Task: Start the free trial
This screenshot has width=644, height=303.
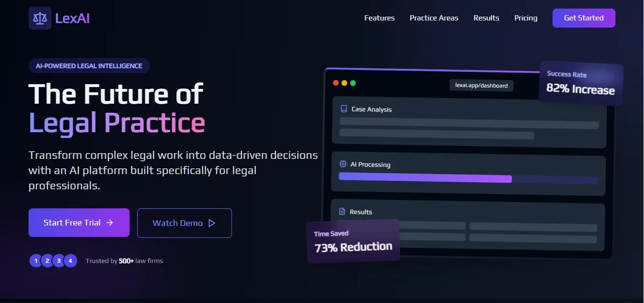Action: [79, 223]
